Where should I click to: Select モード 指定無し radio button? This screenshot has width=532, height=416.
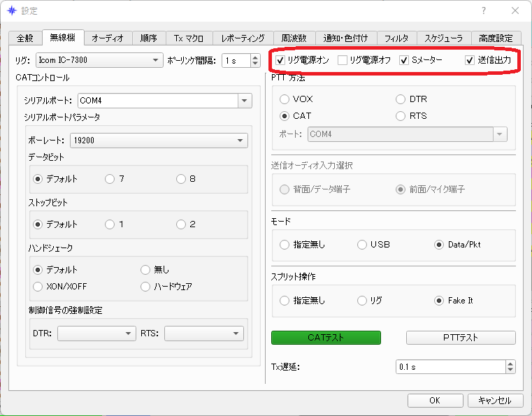tap(285, 245)
